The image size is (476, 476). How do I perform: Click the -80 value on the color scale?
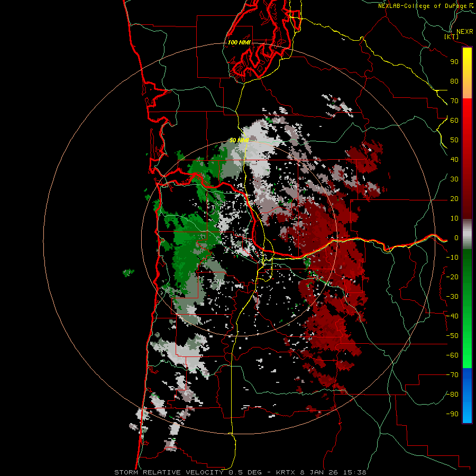[x=452, y=395]
